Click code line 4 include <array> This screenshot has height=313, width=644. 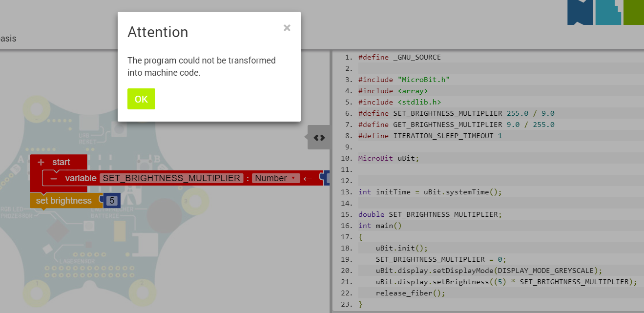pos(393,91)
